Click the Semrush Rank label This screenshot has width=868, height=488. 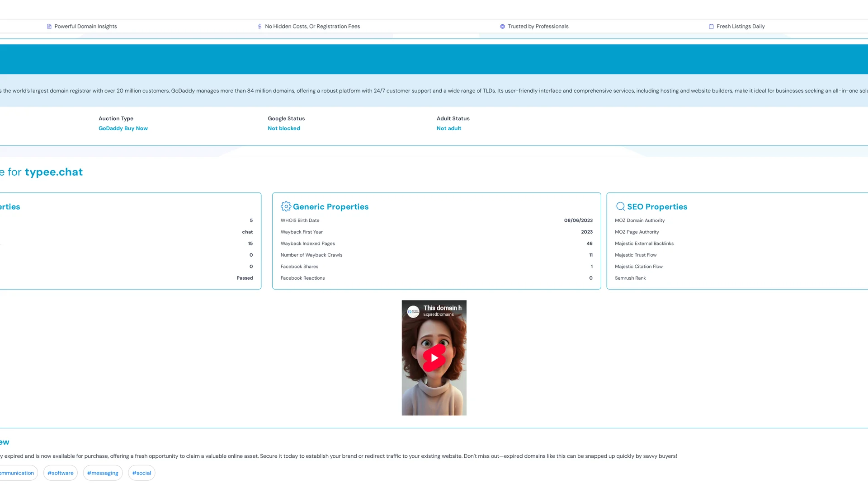pyautogui.click(x=630, y=278)
